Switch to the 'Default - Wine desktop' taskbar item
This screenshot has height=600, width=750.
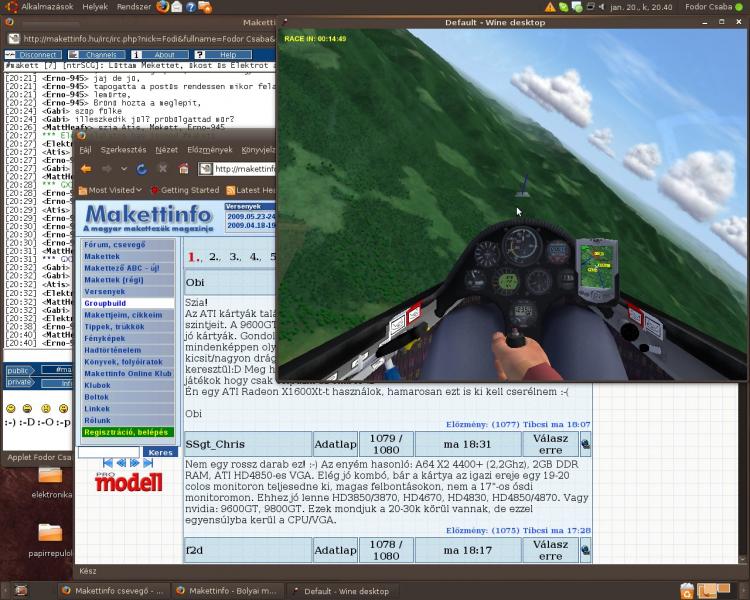tap(337, 591)
